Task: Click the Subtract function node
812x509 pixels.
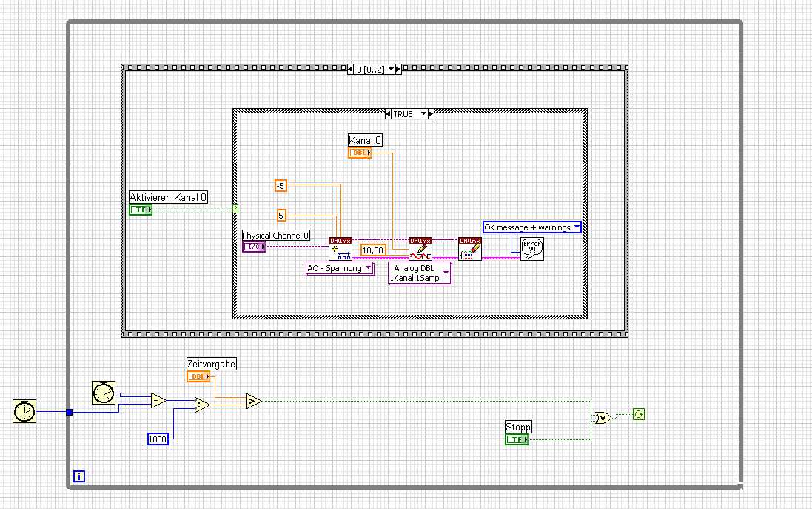Action: point(158,400)
